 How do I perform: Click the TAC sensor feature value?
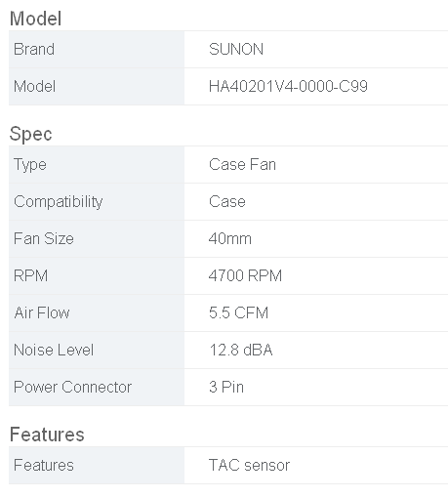tap(249, 466)
